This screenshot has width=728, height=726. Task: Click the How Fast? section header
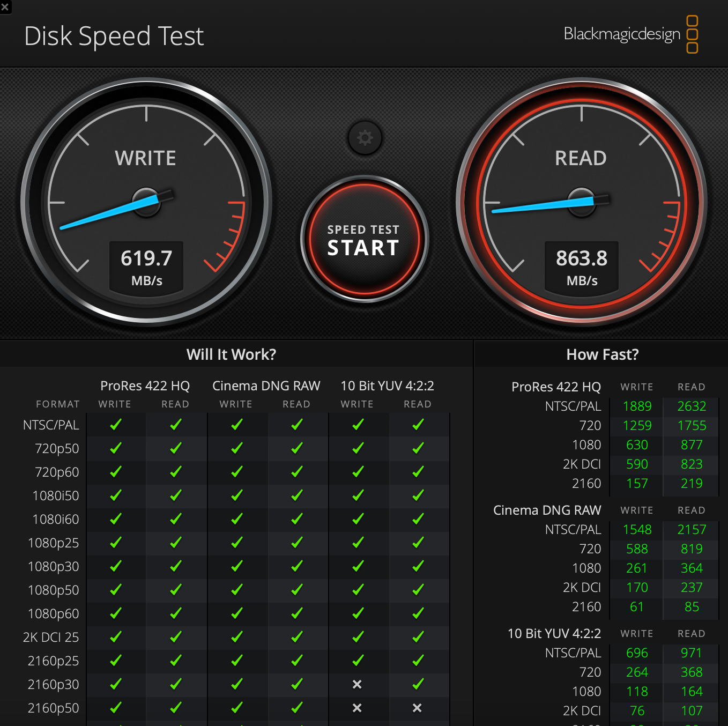tap(601, 354)
